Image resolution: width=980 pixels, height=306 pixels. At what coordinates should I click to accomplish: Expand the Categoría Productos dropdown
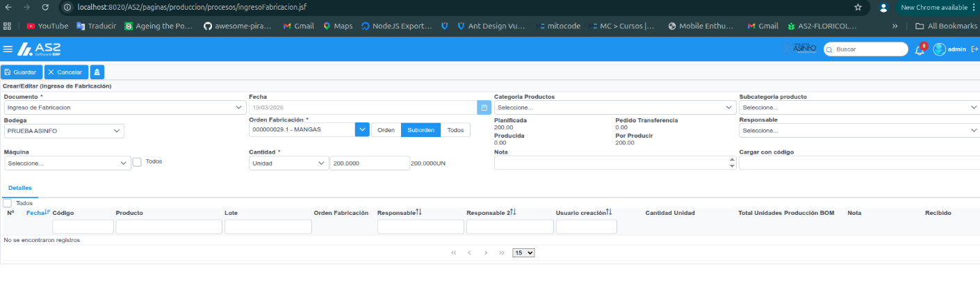(x=615, y=108)
